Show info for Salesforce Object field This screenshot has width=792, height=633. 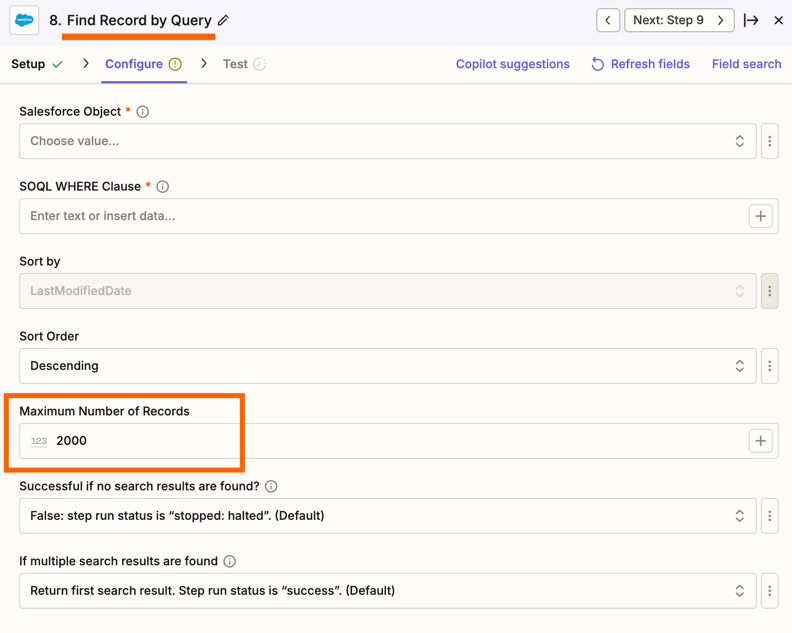click(x=143, y=112)
